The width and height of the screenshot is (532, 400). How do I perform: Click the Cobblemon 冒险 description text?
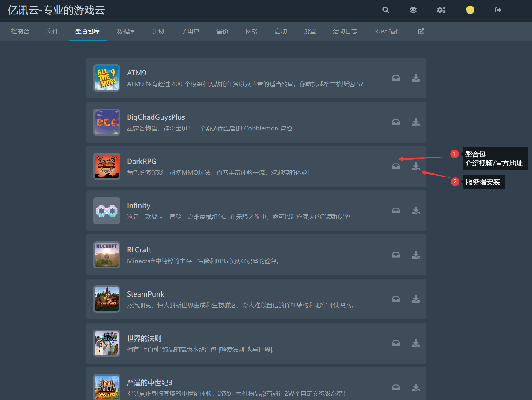pyautogui.click(x=212, y=128)
